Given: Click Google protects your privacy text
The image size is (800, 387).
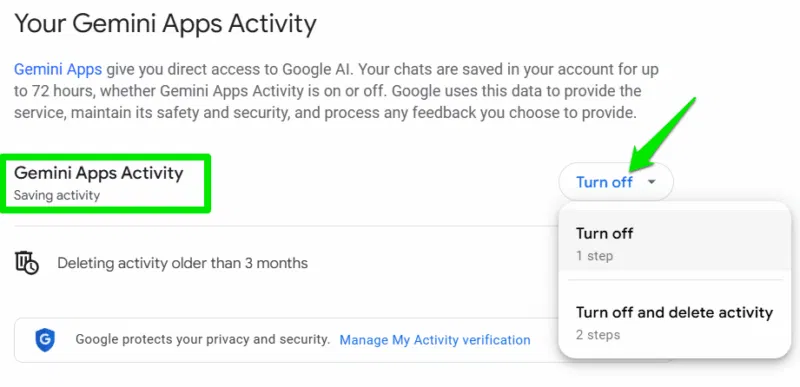Looking at the screenshot, I should [x=203, y=340].
